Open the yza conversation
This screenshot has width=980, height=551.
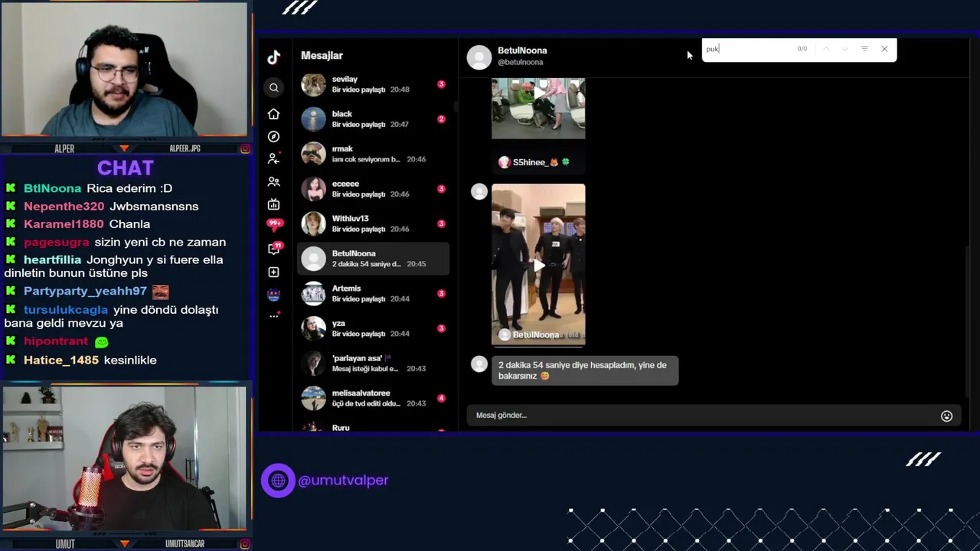[374, 328]
